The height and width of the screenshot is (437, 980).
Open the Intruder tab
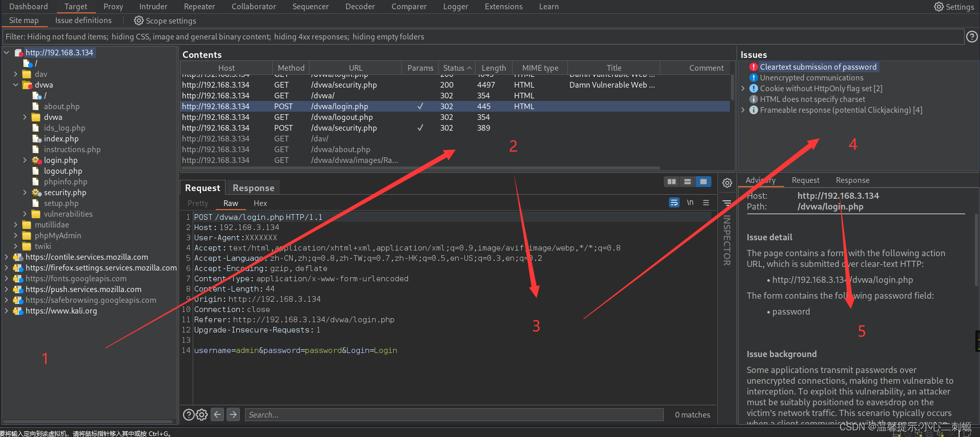(x=153, y=7)
